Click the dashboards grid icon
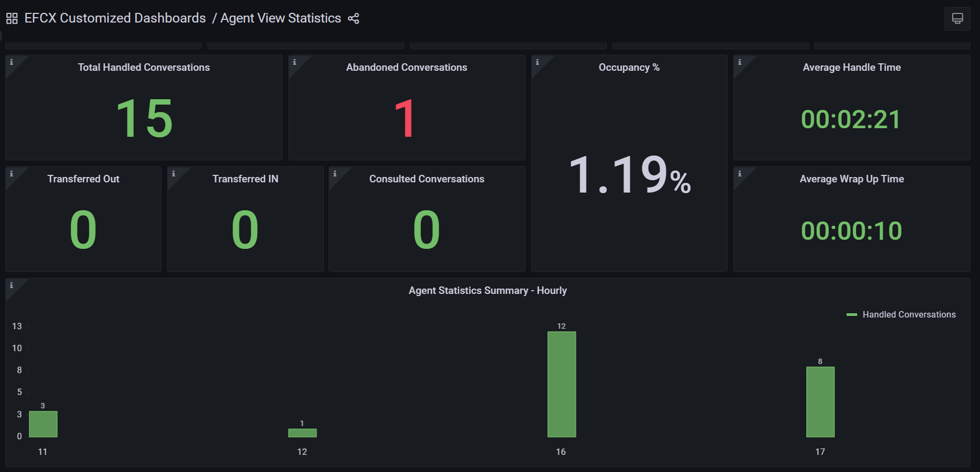The image size is (980, 472). pos(12,19)
